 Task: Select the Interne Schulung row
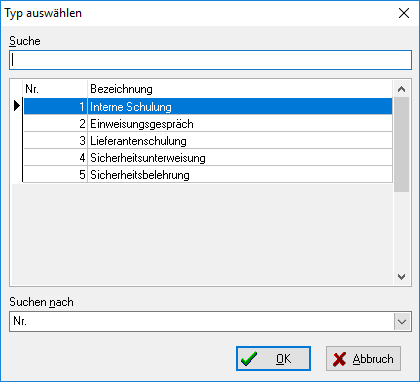(208, 107)
